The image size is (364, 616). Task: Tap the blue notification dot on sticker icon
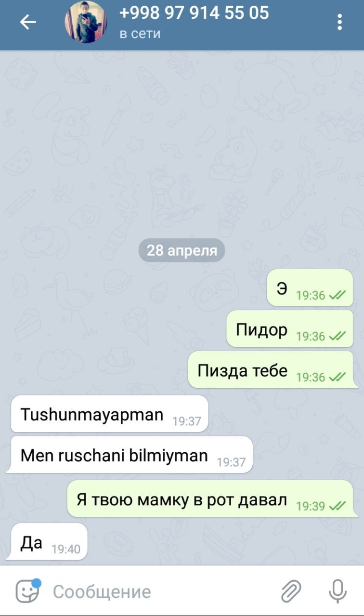coord(37,583)
